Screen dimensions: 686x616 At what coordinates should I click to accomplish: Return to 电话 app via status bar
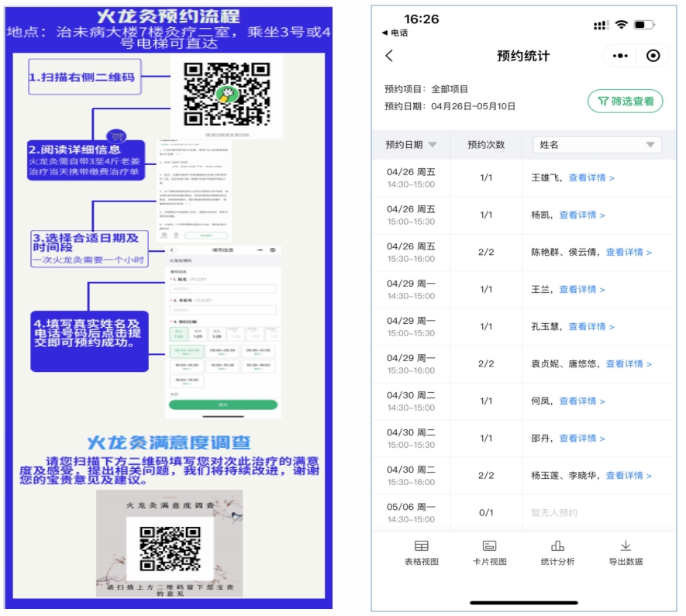(395, 33)
